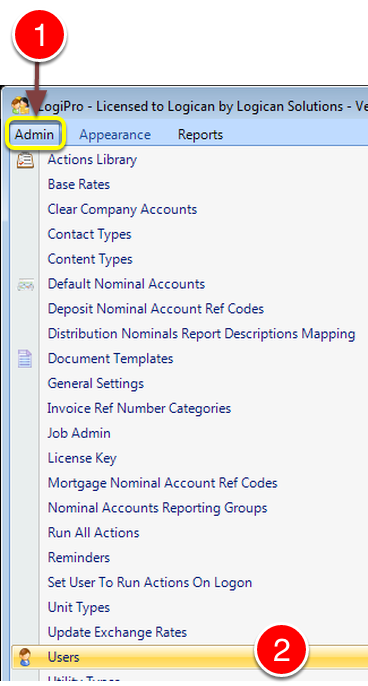Viewport: 368px width, 686px height.
Task: Choose Invoice Ref Number Categories
Action: click(x=139, y=409)
